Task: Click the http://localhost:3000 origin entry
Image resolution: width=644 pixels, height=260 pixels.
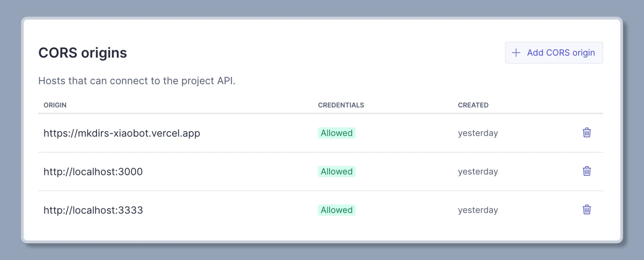Action: click(93, 172)
